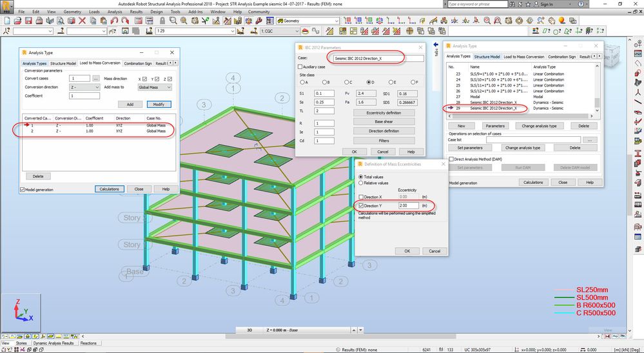The width and height of the screenshot is (644, 353).
Task: Click the Redo arrow icon
Action: click(125, 21)
